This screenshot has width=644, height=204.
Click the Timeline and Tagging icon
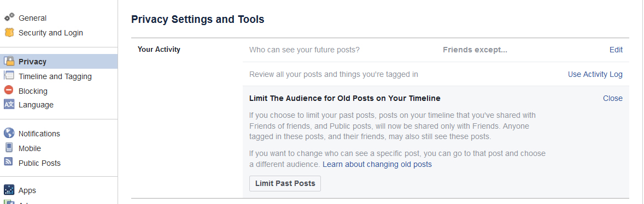coord(9,76)
